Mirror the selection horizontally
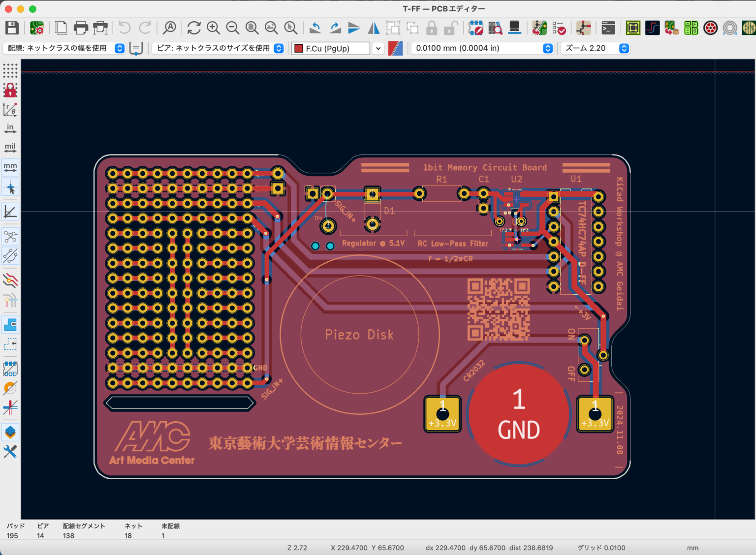756x555 pixels. [x=374, y=28]
